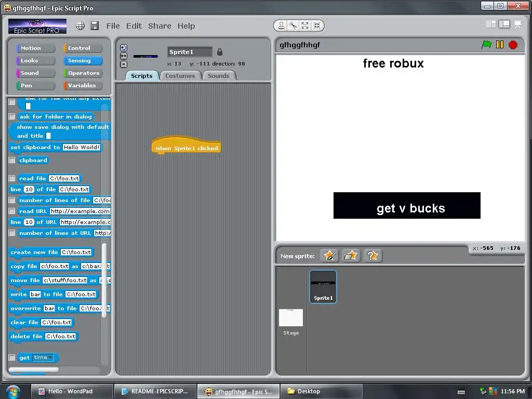Switch to small stage view
Viewport: 532px width, 399px height.
click(x=490, y=24)
